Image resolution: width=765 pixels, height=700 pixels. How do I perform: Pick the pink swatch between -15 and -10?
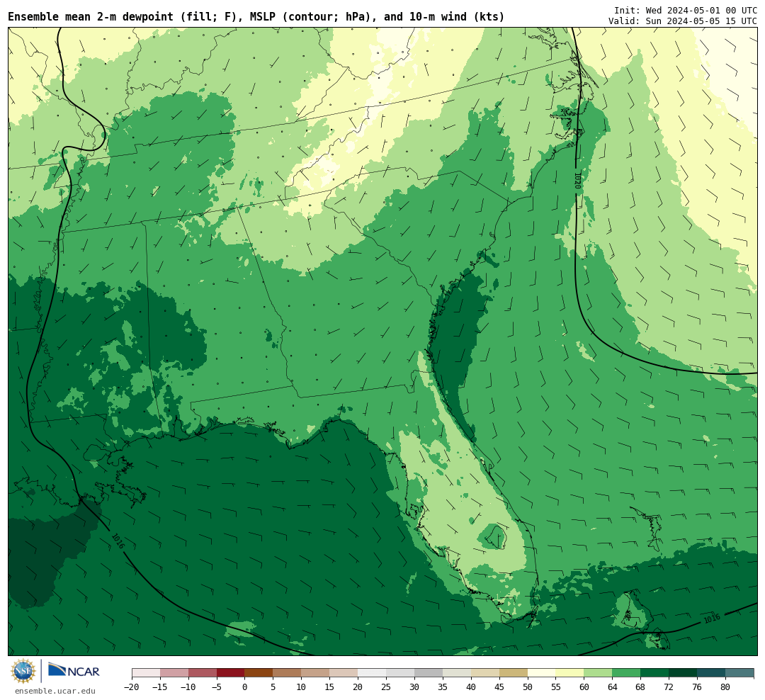pyautogui.click(x=174, y=673)
